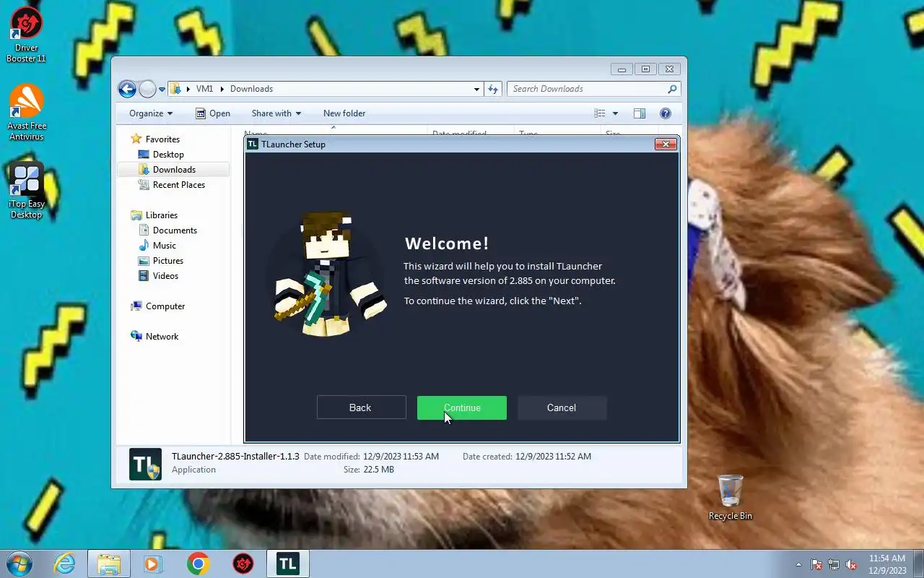Open Explorer help icon
Image resolution: width=924 pixels, height=578 pixels.
[666, 113]
